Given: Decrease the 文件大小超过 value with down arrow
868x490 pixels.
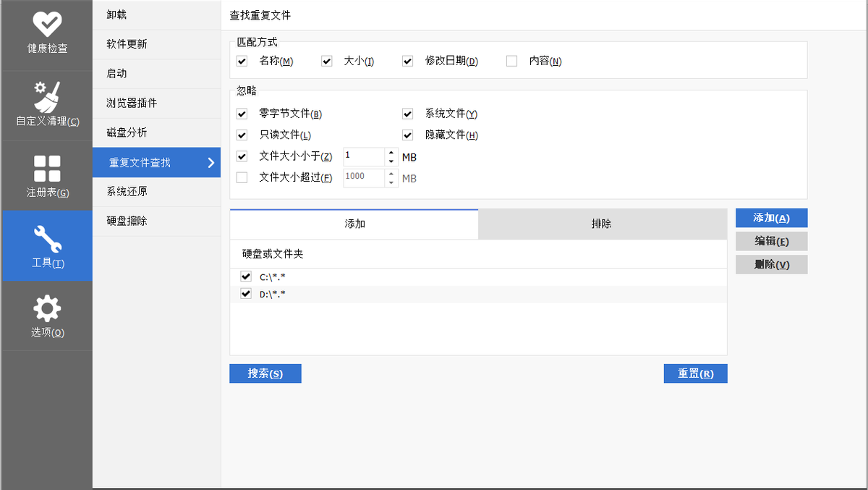Looking at the screenshot, I should click(x=391, y=181).
